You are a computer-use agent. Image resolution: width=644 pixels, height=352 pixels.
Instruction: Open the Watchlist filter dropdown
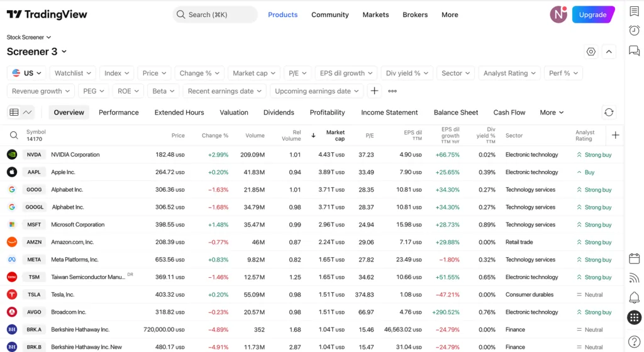(73, 73)
